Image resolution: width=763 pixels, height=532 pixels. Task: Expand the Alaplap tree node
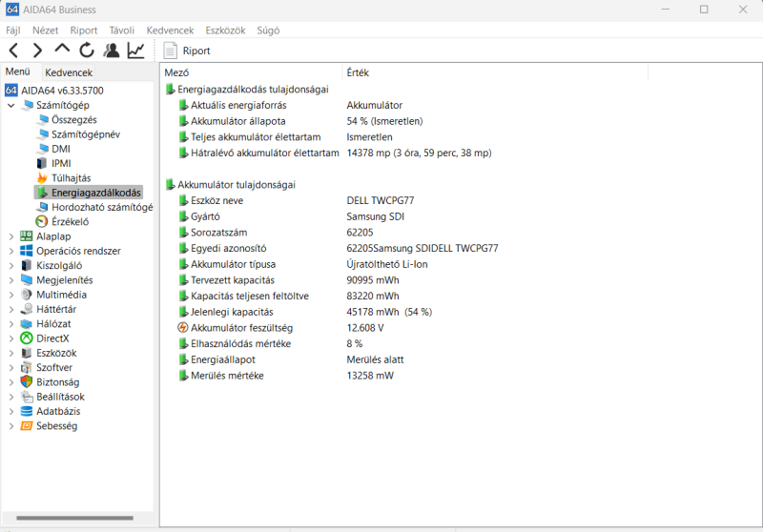click(10, 236)
